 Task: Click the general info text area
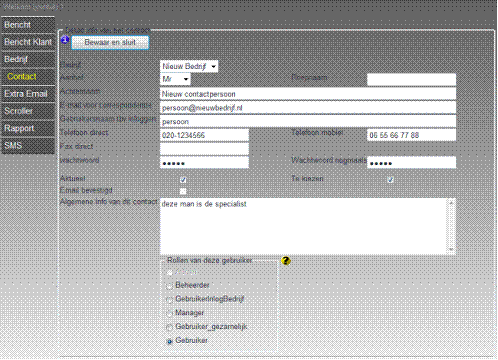(x=308, y=227)
